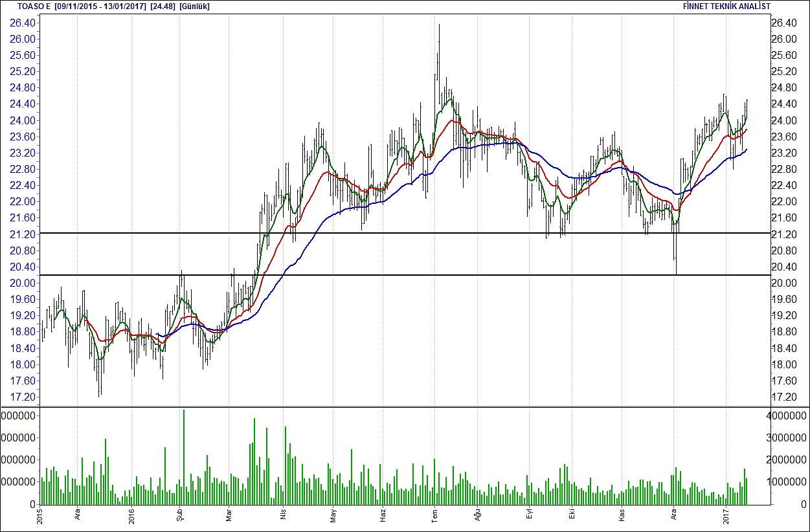
Task: Click the price peak bar above 26.00 in July
Action: click(x=439, y=39)
